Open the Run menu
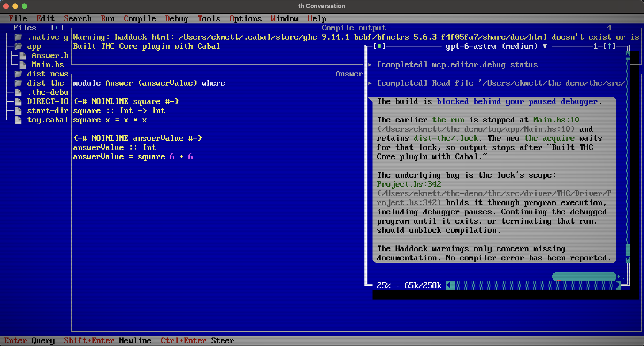Screen dimensions: 644x346 [x=108, y=18]
